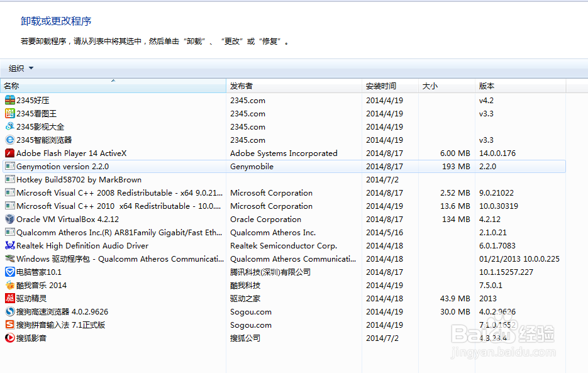Select Realtek High Definition Audio Driver
Screen dimensions: 588x373
tap(82, 246)
